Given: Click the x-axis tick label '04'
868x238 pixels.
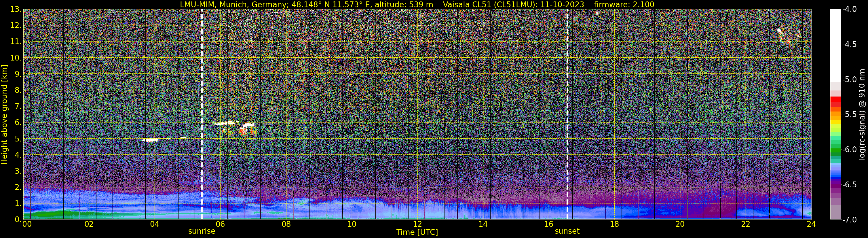Looking at the screenshot, I should point(155,224).
